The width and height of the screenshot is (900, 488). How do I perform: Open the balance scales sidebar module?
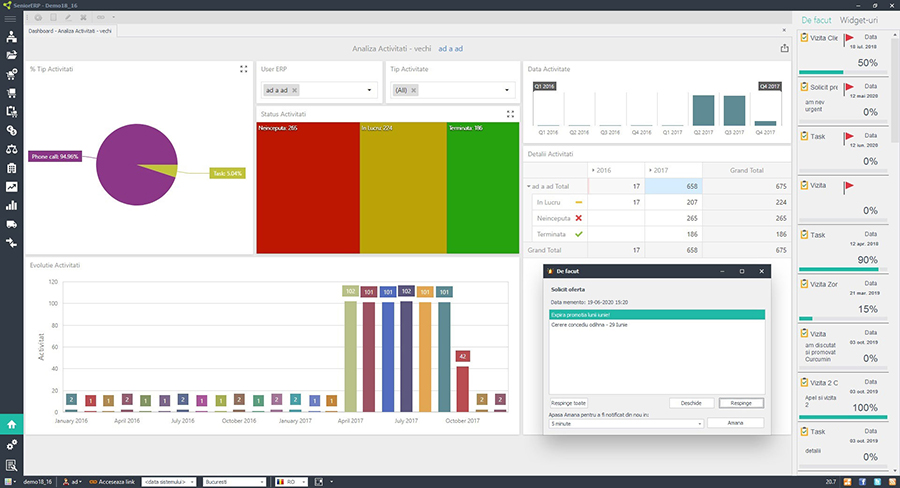(x=11, y=149)
